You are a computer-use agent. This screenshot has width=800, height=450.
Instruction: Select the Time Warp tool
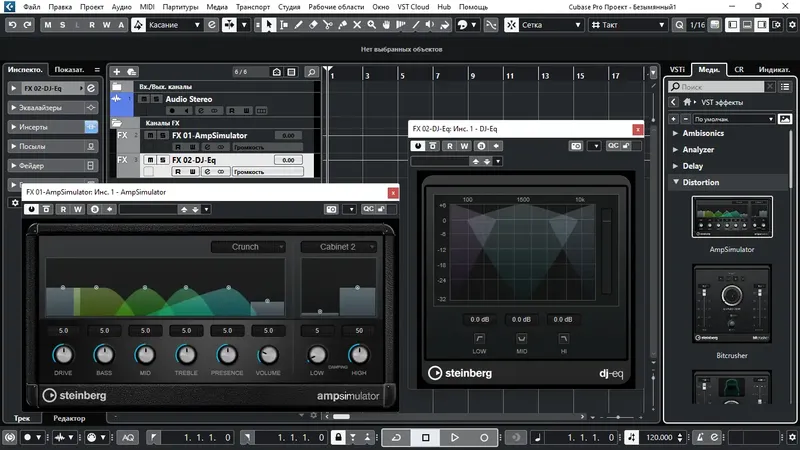point(401,24)
